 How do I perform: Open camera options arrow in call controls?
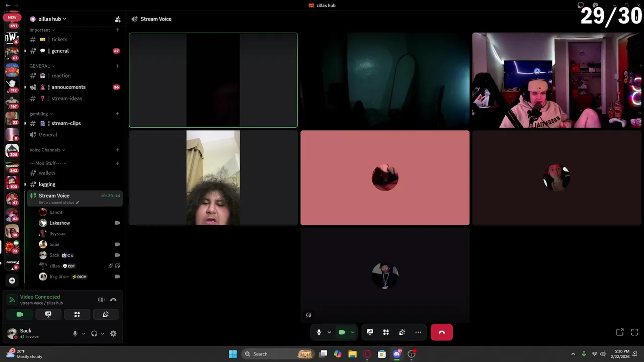tap(352, 332)
